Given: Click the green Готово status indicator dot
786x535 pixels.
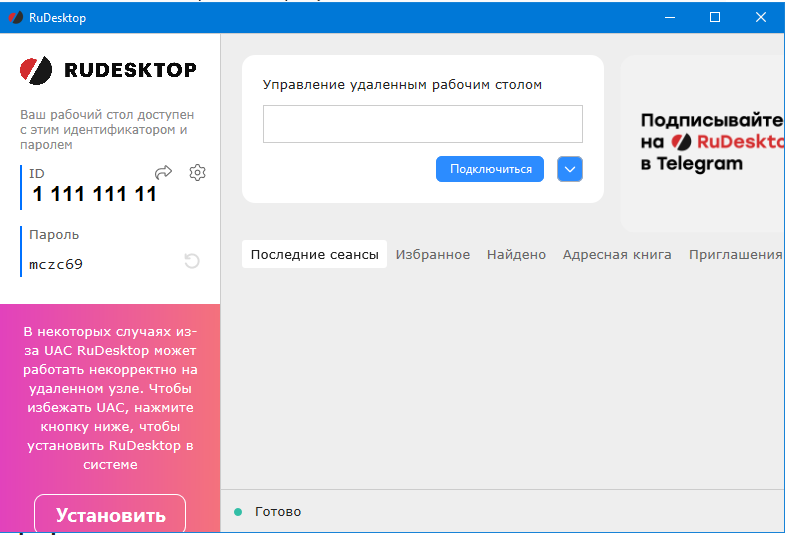Looking at the screenshot, I should pos(238,512).
